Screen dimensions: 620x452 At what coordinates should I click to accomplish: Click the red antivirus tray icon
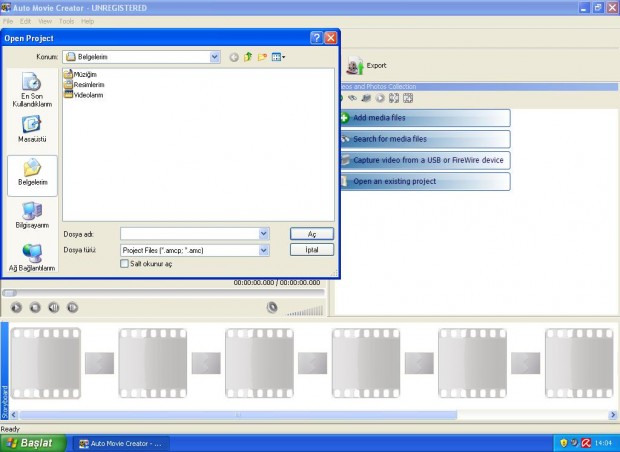pyautogui.click(x=586, y=443)
